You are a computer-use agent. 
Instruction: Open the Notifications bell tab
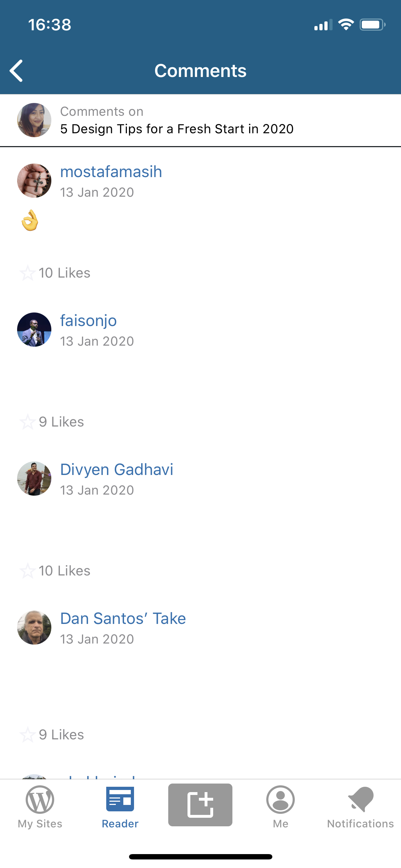(x=361, y=807)
